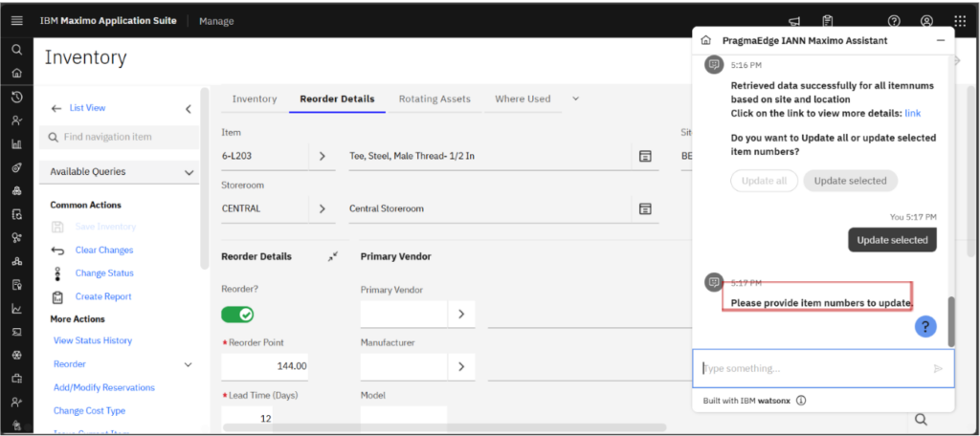
Task: Click the Item field containing 6-L203
Action: point(265,156)
